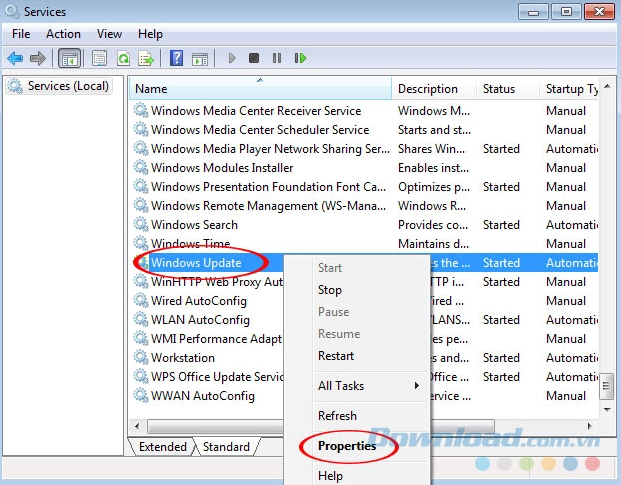Open the Action menu
This screenshot has width=621, height=485.
click(x=63, y=34)
